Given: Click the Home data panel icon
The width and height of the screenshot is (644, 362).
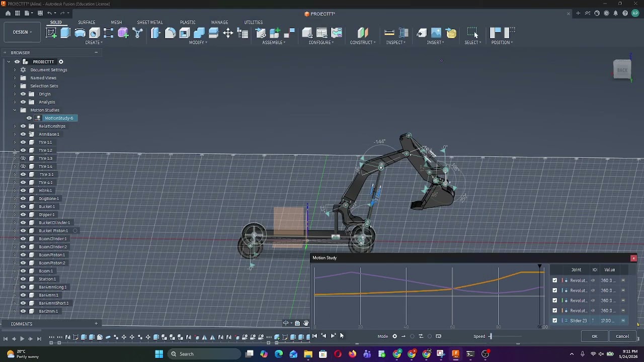Looking at the screenshot, I should point(8,13).
